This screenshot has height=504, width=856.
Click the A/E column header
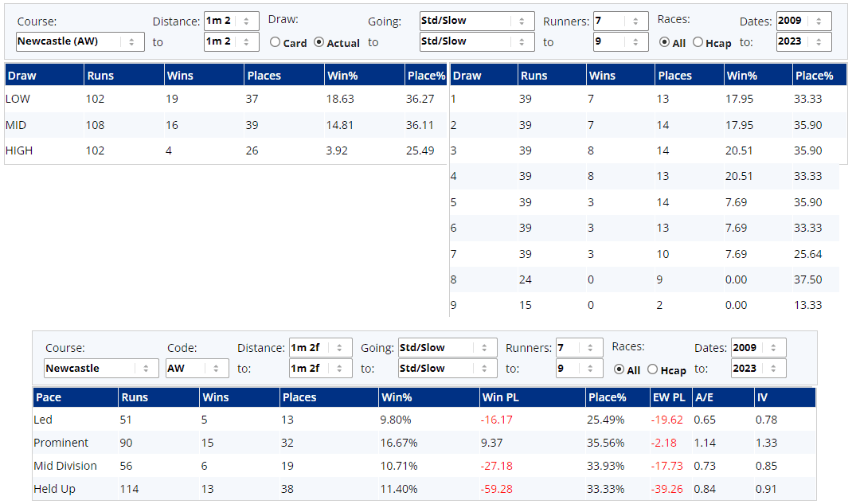pos(704,397)
